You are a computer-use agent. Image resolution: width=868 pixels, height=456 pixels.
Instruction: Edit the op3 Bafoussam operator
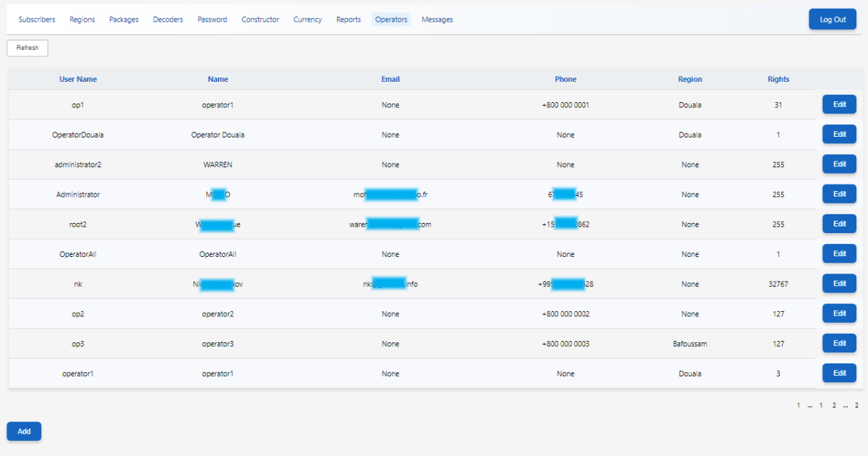click(x=839, y=344)
